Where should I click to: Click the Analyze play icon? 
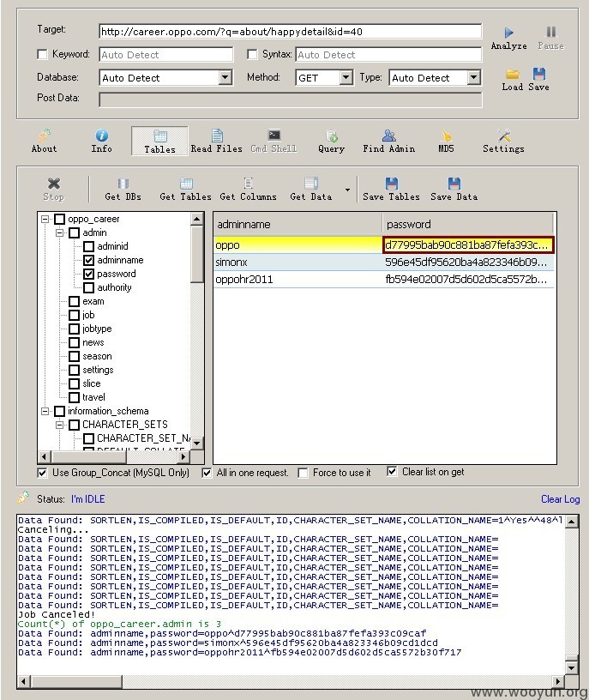(x=508, y=32)
